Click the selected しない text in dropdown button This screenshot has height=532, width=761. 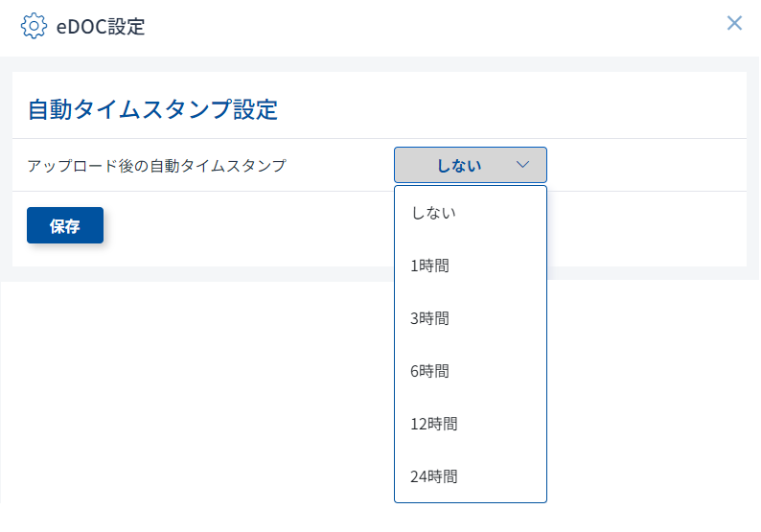458,166
